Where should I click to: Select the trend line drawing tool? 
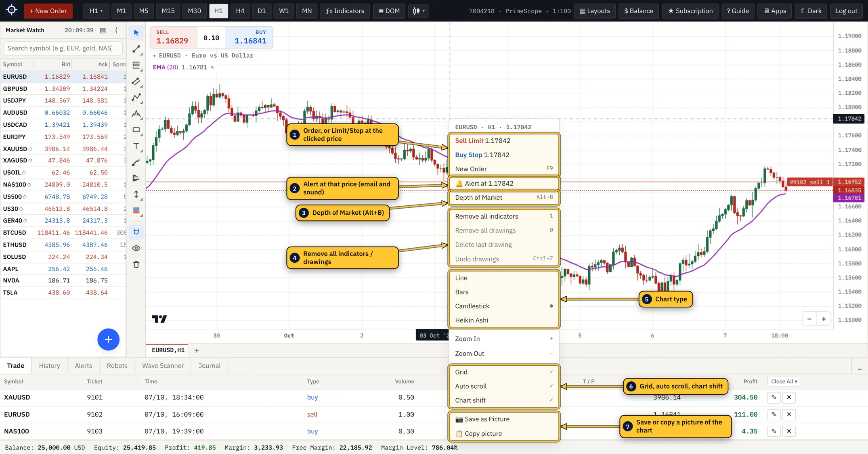point(136,49)
